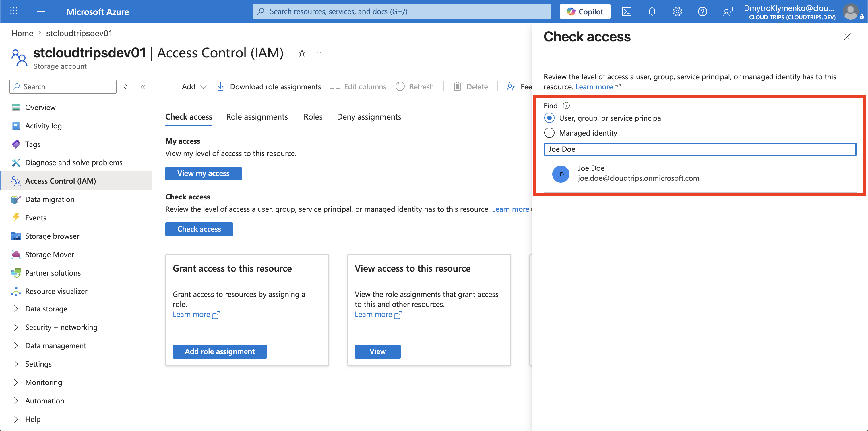Launch Cloud Shell from the top bar
Image resolution: width=868 pixels, height=431 pixels.
click(x=627, y=11)
